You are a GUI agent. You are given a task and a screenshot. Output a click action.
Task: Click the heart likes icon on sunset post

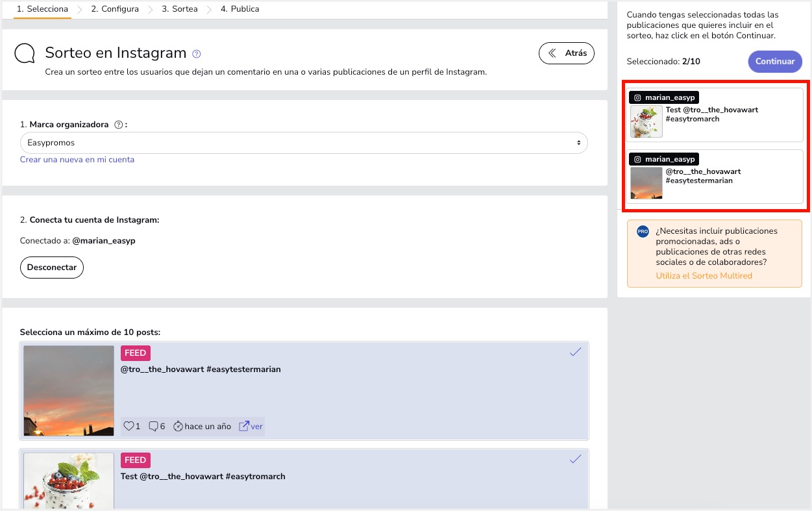point(129,427)
